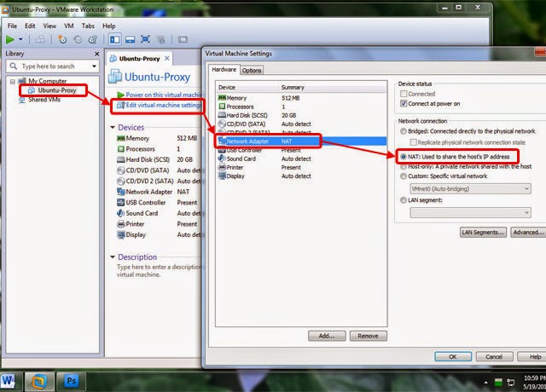Open the Library search dropdown arrow
Viewport: 546px width, 392px height.
(94, 66)
